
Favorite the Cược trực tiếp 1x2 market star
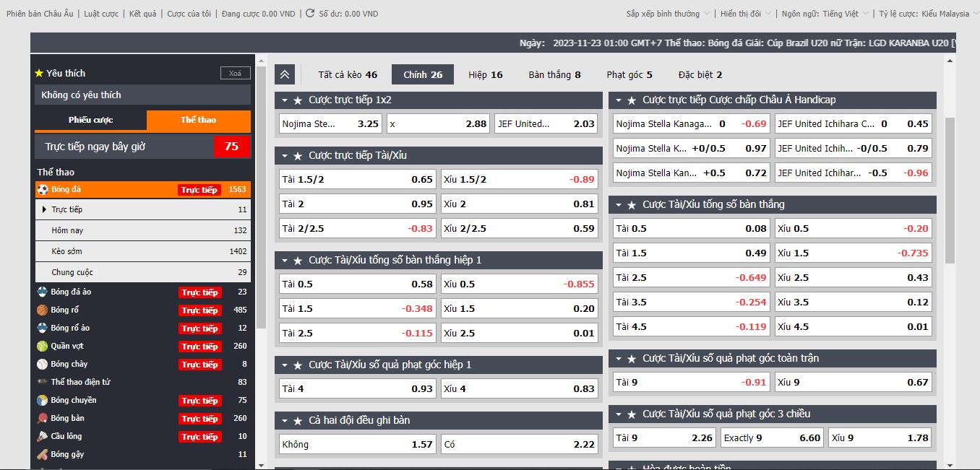[298, 100]
